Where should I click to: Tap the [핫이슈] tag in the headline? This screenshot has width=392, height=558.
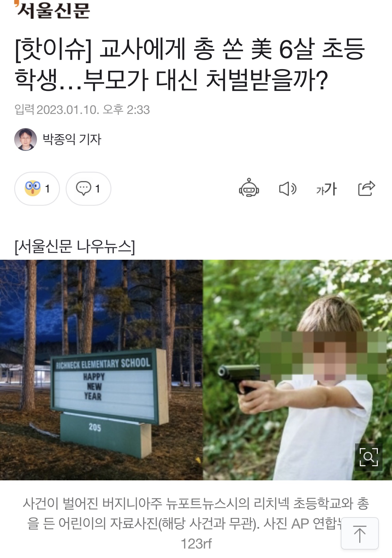click(54, 49)
